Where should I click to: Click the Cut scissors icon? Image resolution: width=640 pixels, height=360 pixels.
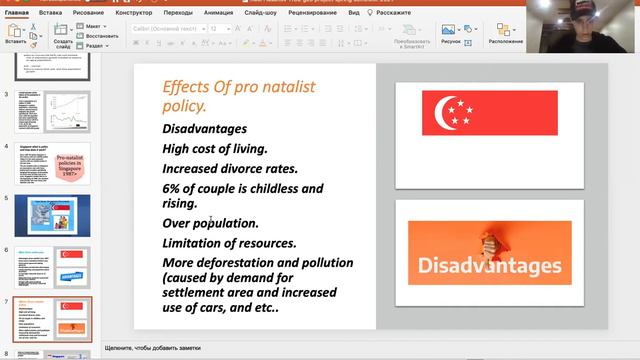(33, 27)
